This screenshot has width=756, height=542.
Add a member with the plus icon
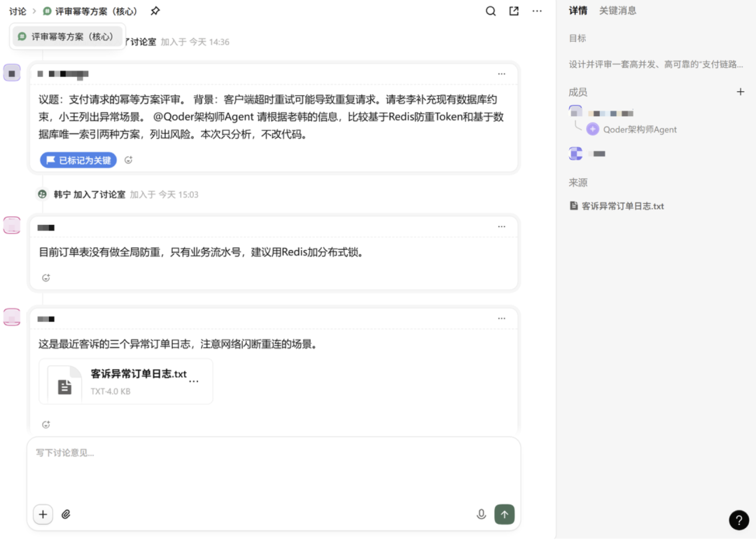click(x=741, y=92)
